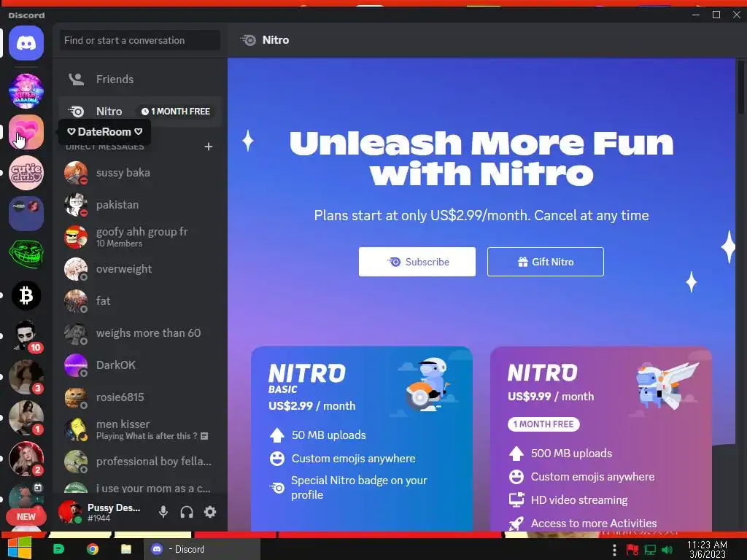Open the DateRoom pink heart server

coord(26,132)
